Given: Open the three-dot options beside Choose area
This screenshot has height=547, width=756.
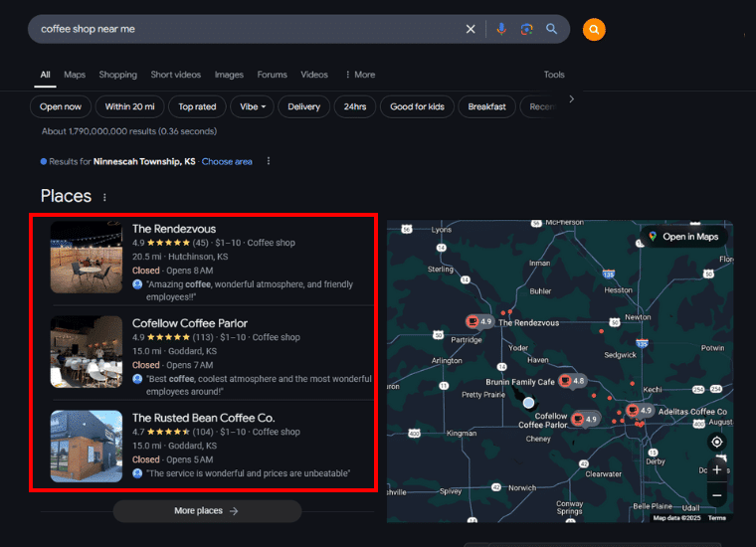Looking at the screenshot, I should click(x=269, y=161).
